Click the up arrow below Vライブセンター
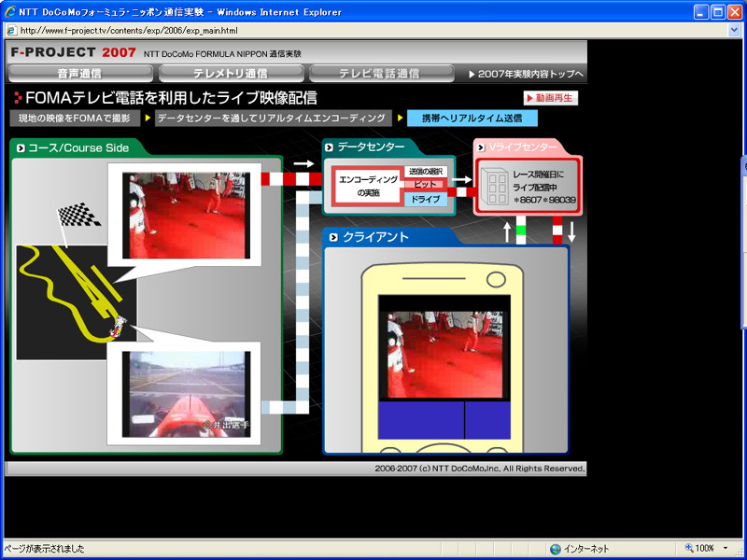Viewport: 747px width, 560px height. (x=507, y=231)
